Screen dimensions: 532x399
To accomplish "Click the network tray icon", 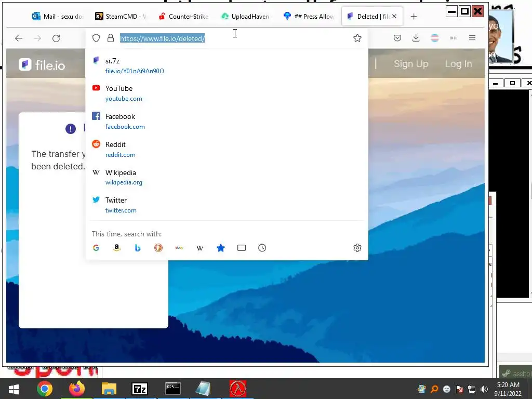I will click(x=472, y=389).
